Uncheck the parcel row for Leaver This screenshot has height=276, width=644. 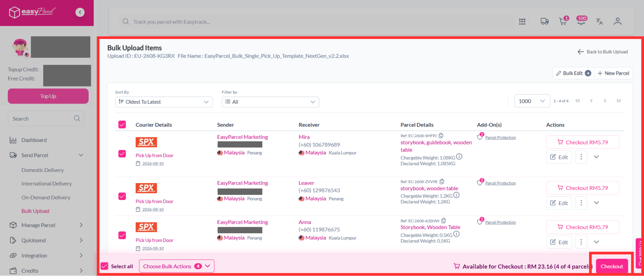pyautogui.click(x=122, y=196)
